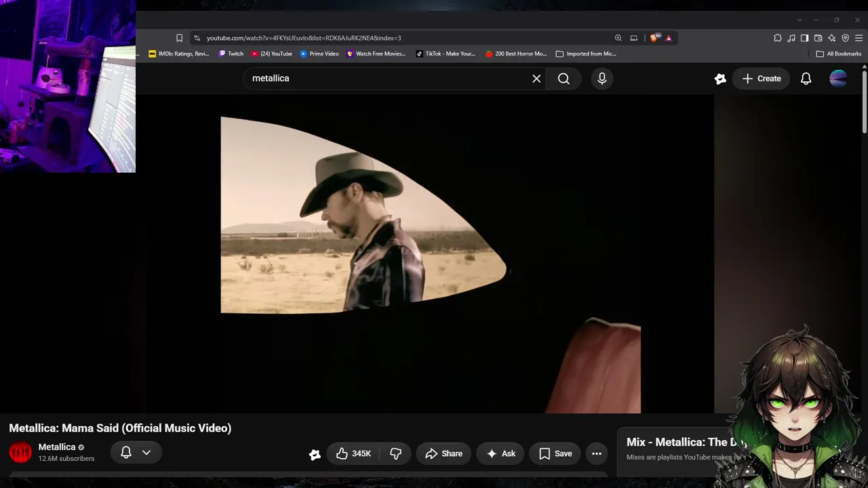
Task: Bookmark this page using the bookmark icon
Action: [179, 38]
